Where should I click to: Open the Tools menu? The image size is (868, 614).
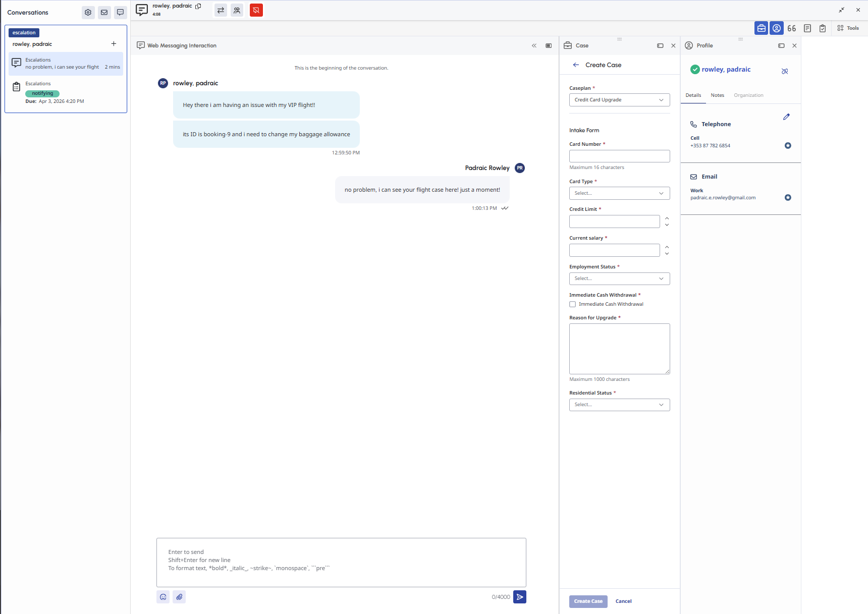tap(848, 28)
